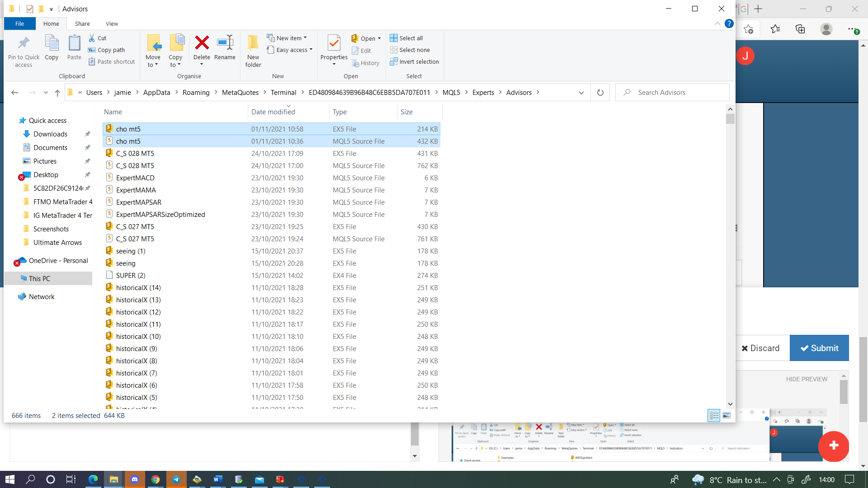Click Select all in ribbon
Image resolution: width=868 pixels, height=488 pixels.
[406, 38]
